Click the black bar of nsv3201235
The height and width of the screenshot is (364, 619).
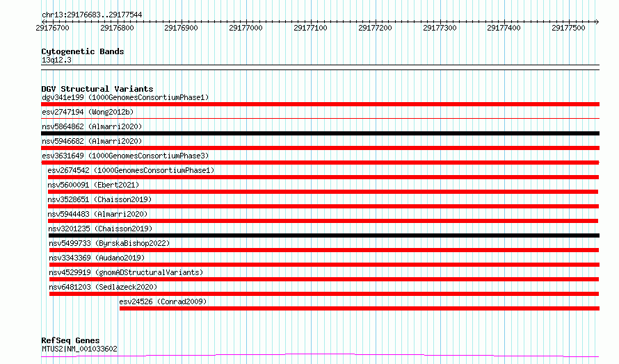[323, 235]
